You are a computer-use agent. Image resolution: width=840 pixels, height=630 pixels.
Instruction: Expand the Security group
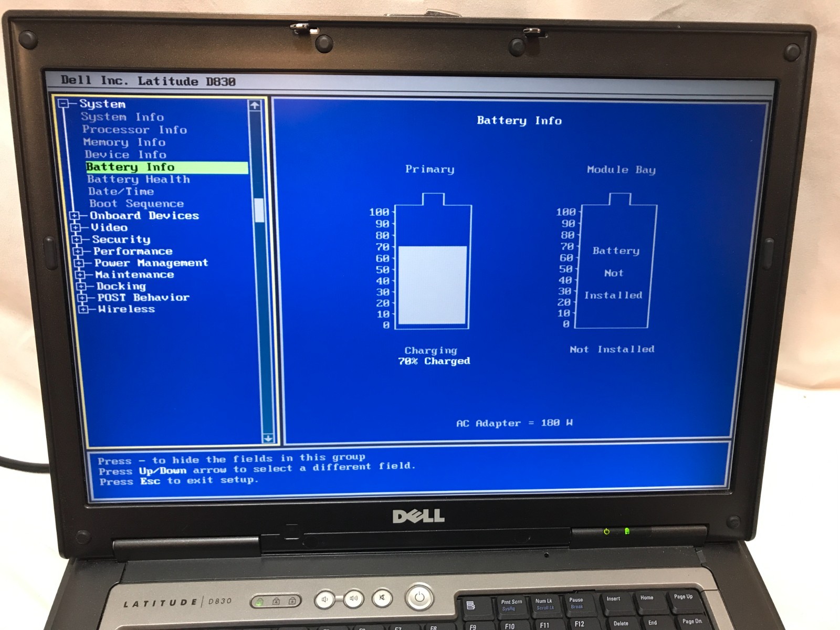pos(77,240)
